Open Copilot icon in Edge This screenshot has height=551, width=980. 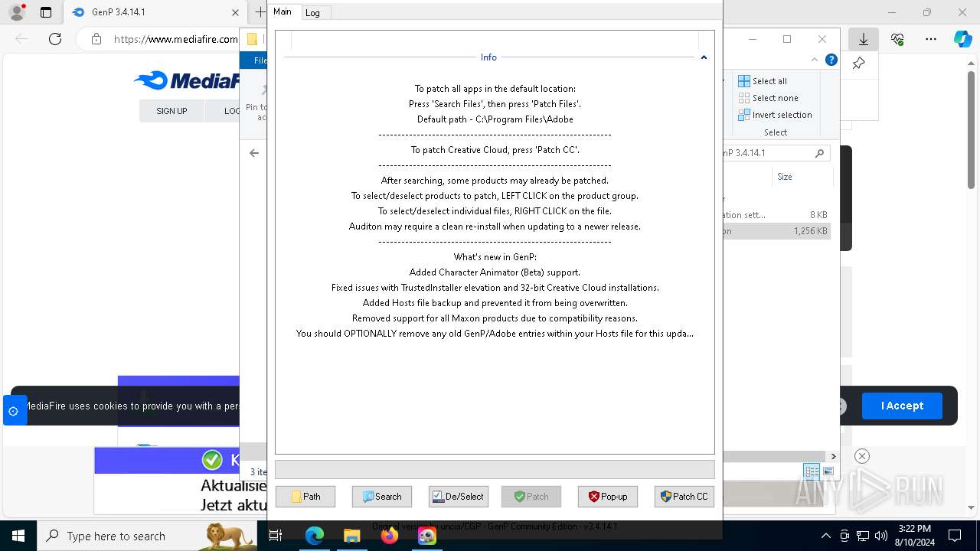[x=962, y=39]
